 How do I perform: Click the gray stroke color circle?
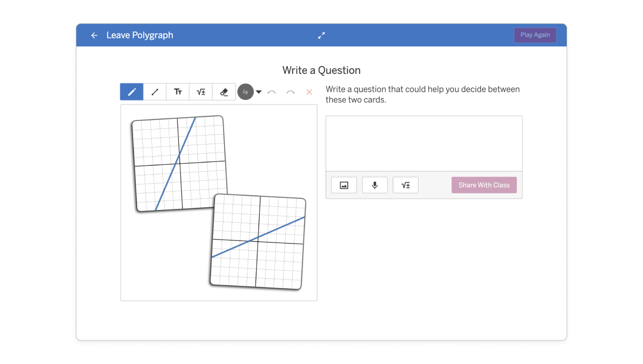click(x=246, y=92)
